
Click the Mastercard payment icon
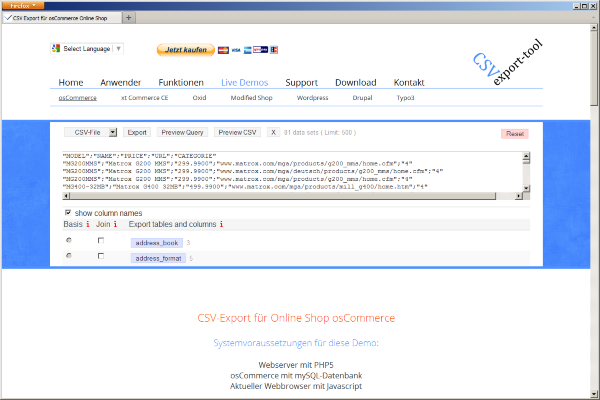(x=223, y=50)
